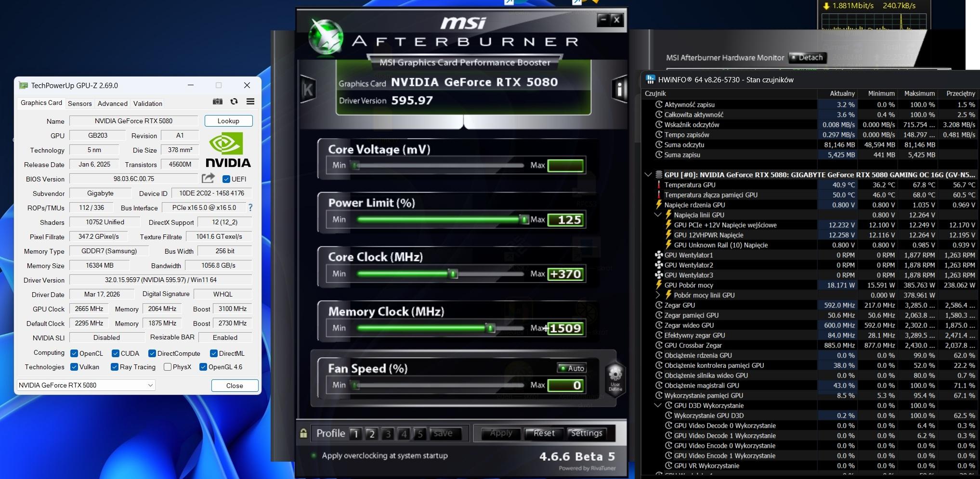
Task: Click the fan icon of GPU Wentylator1
Action: click(659, 255)
